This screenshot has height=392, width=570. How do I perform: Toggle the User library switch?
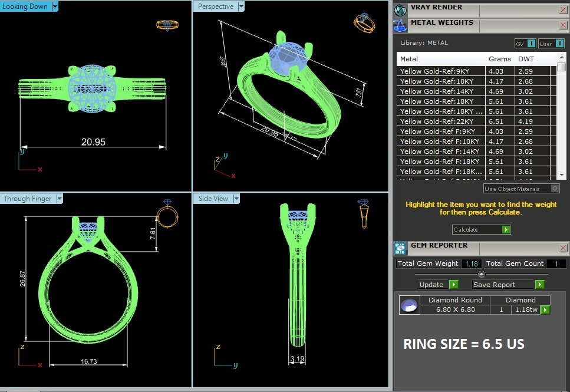(x=559, y=44)
